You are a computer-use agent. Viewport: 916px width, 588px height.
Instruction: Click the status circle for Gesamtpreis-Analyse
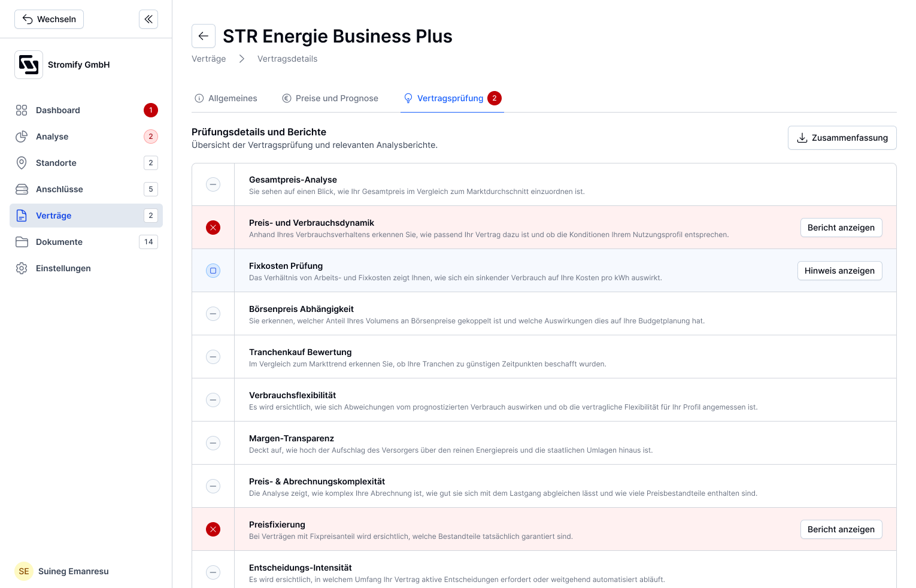213,184
